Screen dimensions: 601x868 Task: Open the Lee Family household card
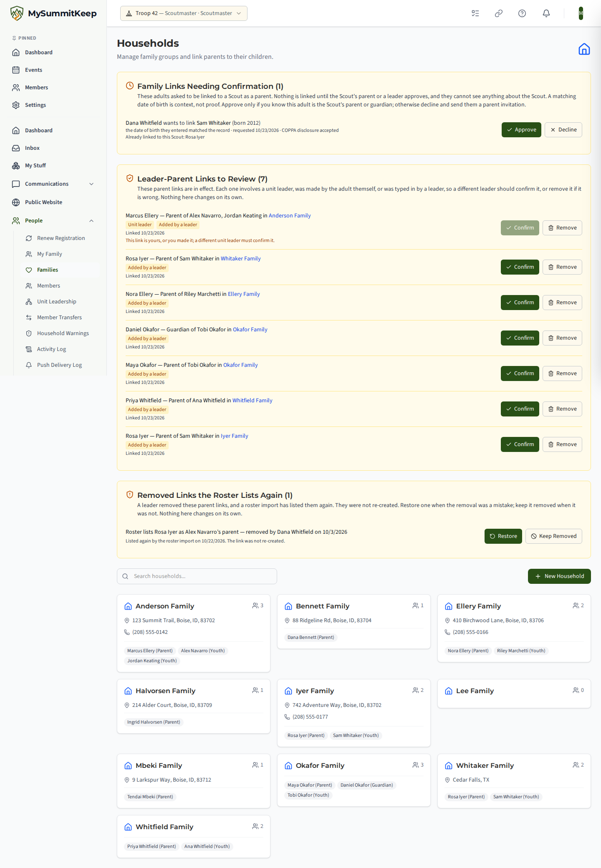514,694
